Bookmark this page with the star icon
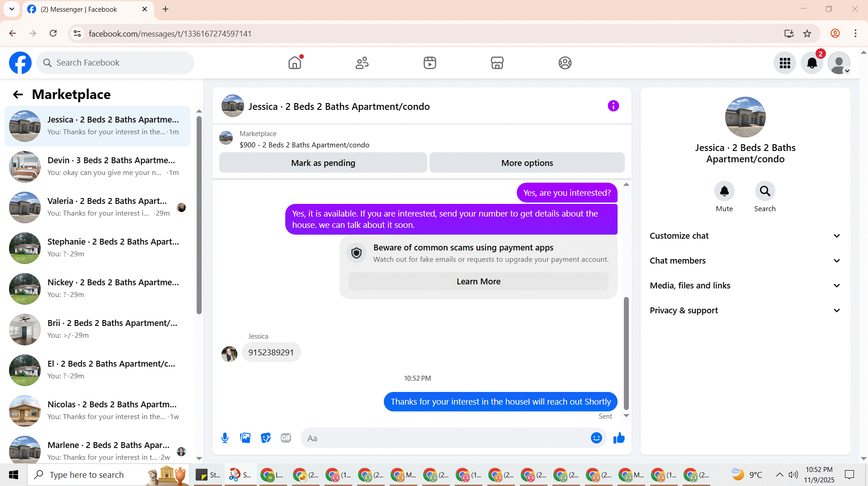The height and width of the screenshot is (486, 868). point(807,33)
